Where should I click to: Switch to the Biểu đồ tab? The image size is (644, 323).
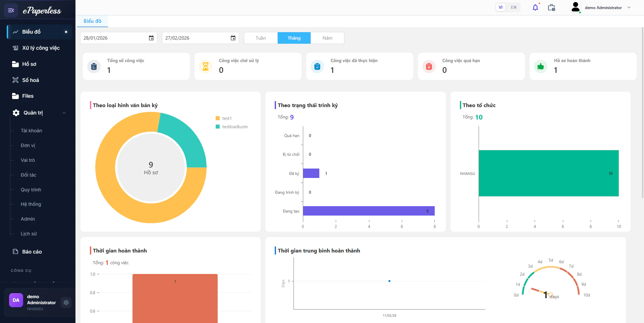pyautogui.click(x=93, y=21)
